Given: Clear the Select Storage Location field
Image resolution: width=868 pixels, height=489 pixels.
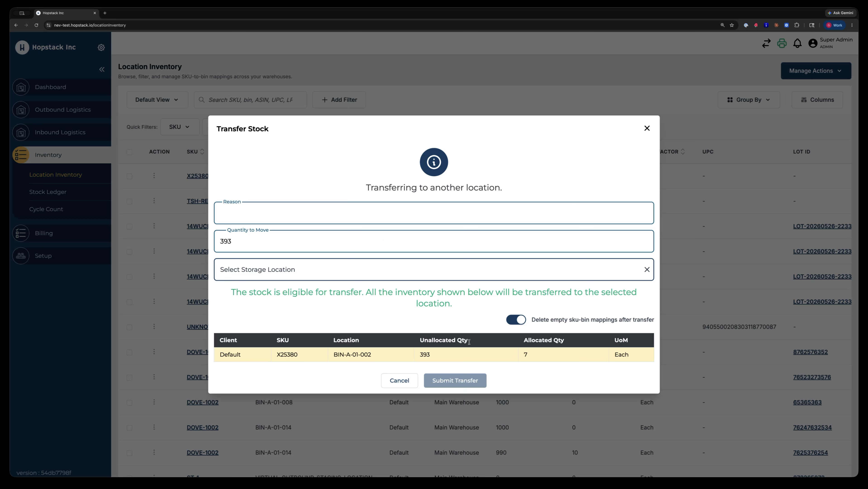Looking at the screenshot, I should pos(647,270).
